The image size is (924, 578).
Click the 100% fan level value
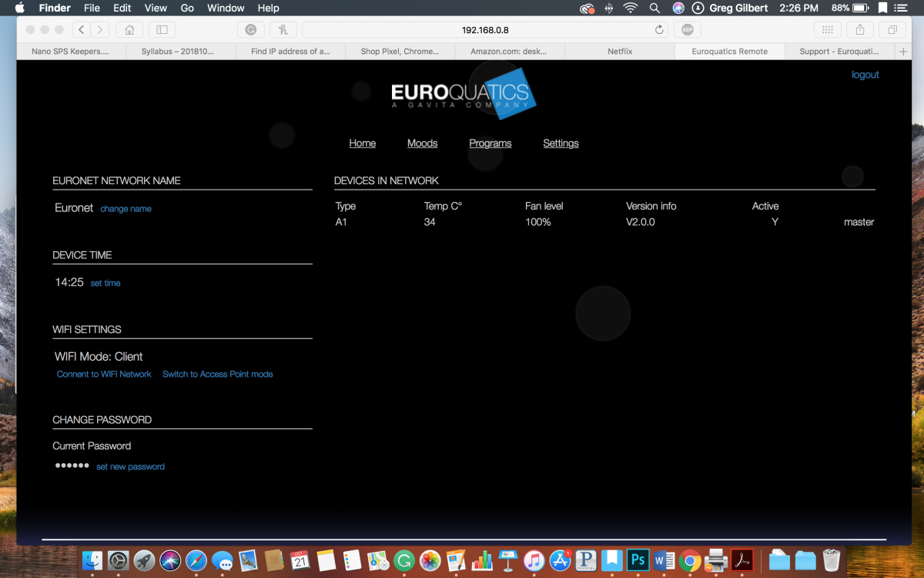pyautogui.click(x=538, y=222)
